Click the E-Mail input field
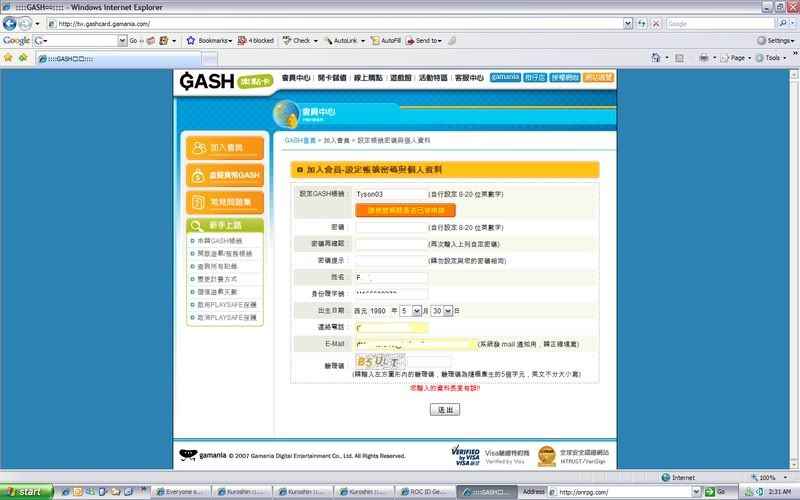 (x=416, y=344)
